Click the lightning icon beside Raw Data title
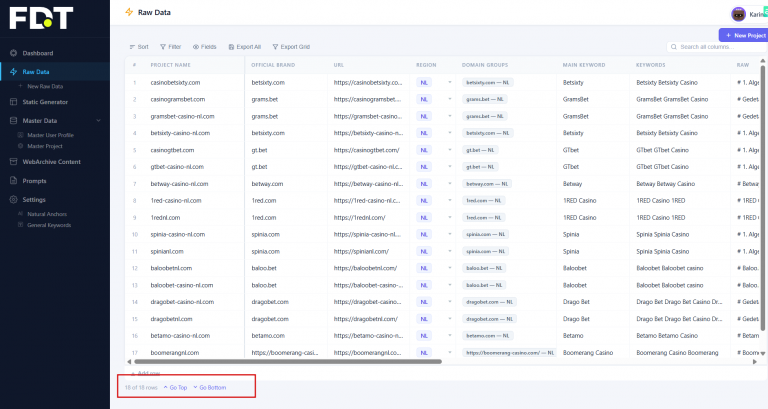 [129, 12]
